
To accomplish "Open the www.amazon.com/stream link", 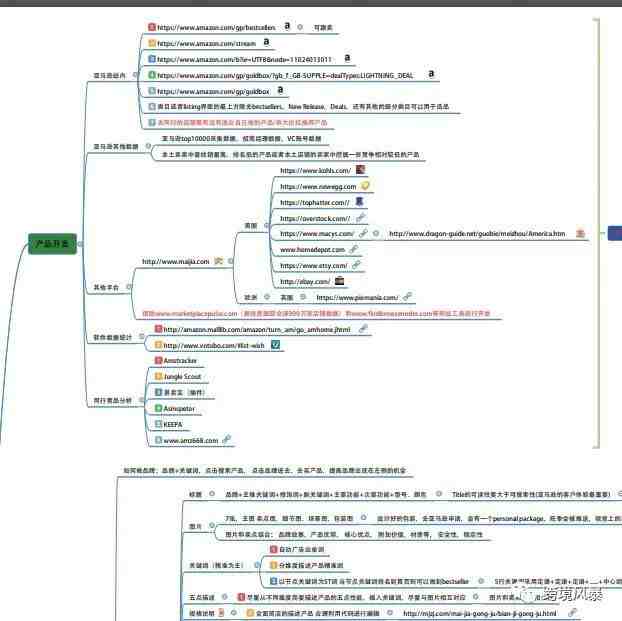I will click(206, 44).
